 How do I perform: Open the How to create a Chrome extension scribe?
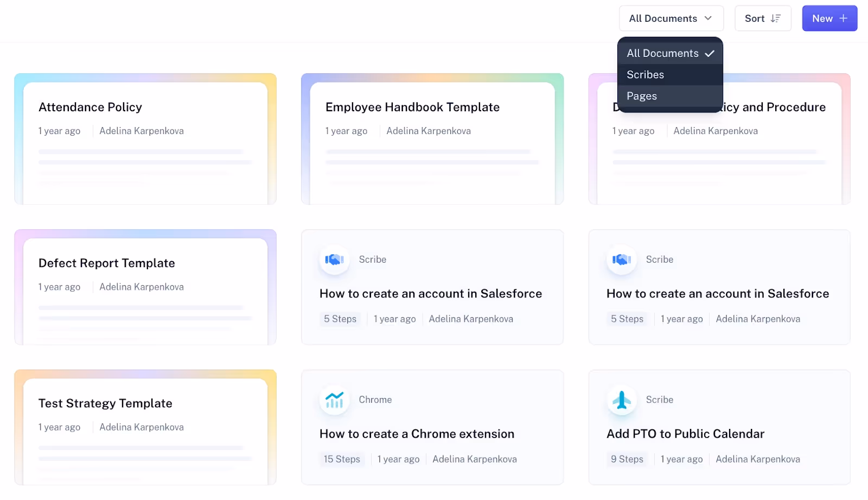pos(416,433)
